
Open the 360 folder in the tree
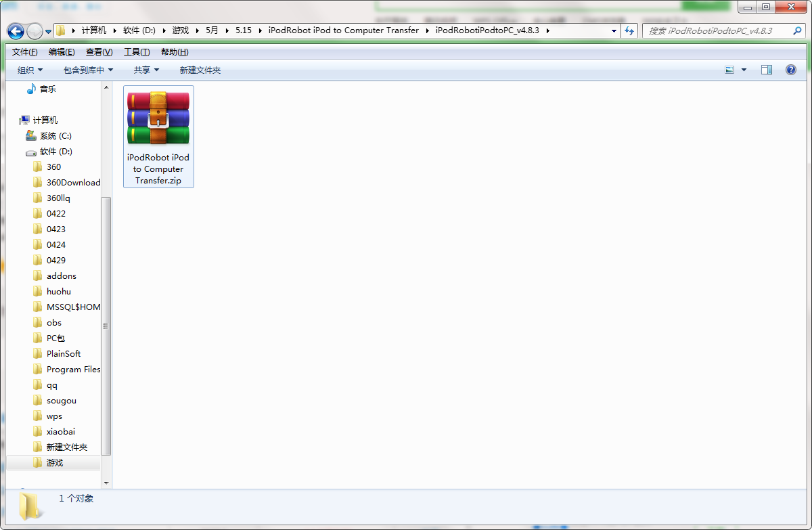pos(53,167)
